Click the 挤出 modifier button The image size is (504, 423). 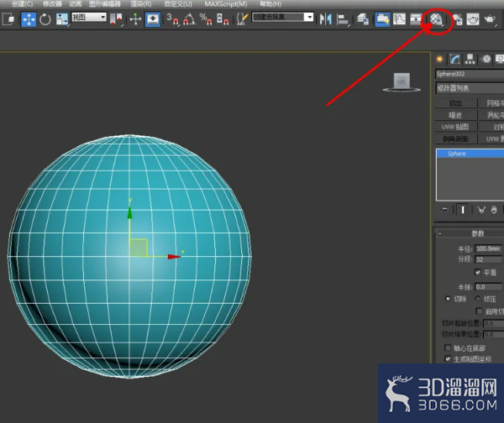[455, 103]
